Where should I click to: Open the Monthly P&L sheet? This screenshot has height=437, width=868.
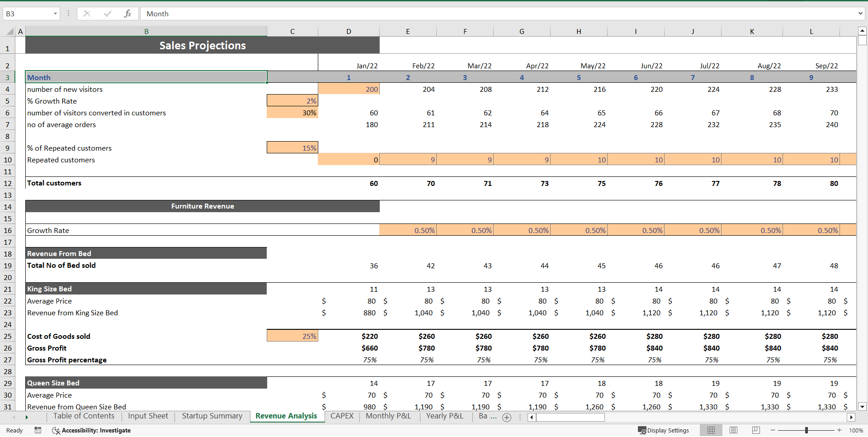click(388, 416)
